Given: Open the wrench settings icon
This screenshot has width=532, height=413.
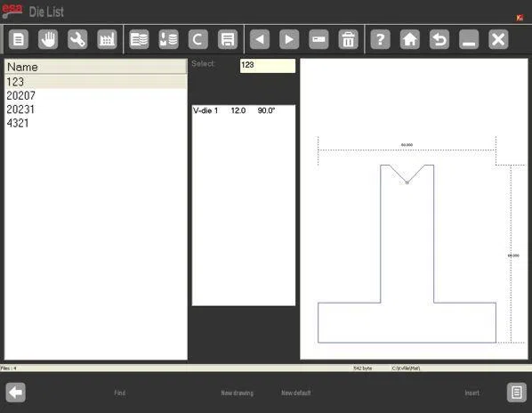Looking at the screenshot, I should tap(77, 39).
